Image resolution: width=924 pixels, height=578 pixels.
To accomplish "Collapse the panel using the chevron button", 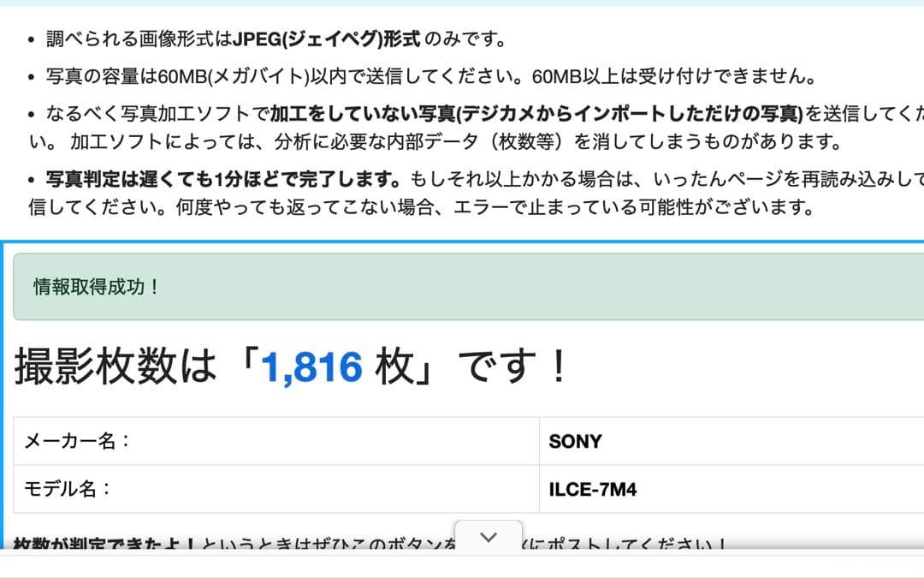I will click(x=489, y=537).
